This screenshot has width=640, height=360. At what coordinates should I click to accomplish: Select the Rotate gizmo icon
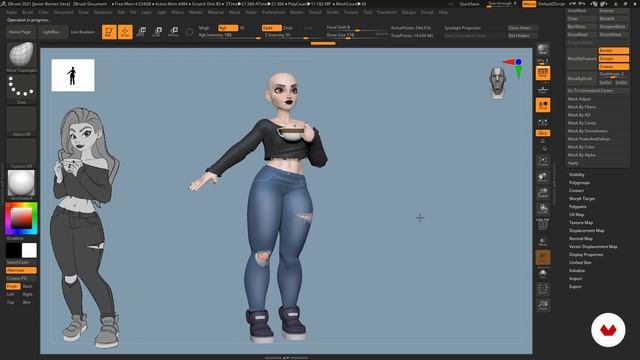pyautogui.click(x=173, y=32)
